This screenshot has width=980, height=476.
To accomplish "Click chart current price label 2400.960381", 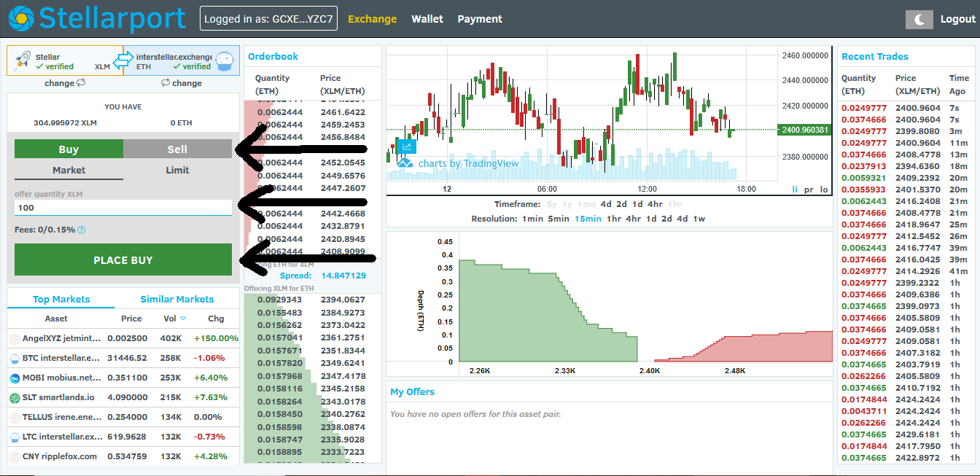I will 805,130.
